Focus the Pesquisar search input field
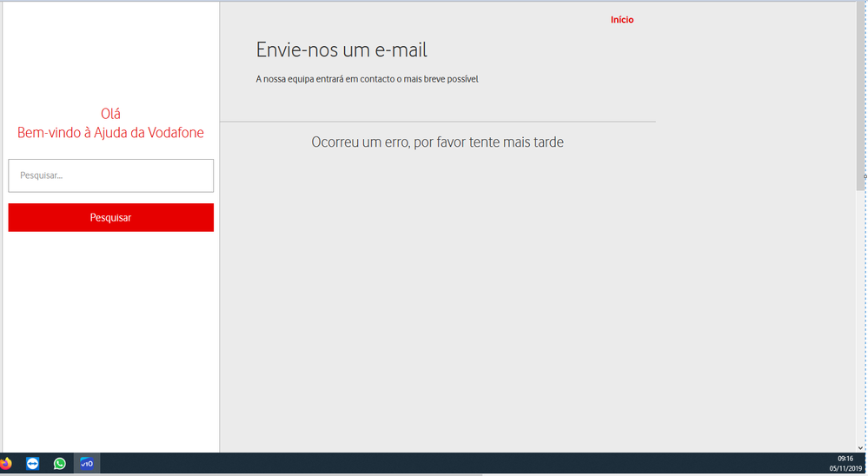The width and height of the screenshot is (868, 476). (110, 175)
